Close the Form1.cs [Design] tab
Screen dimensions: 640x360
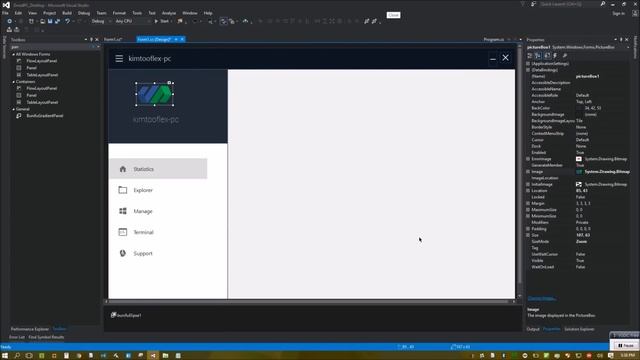pyautogui.click(x=182, y=40)
